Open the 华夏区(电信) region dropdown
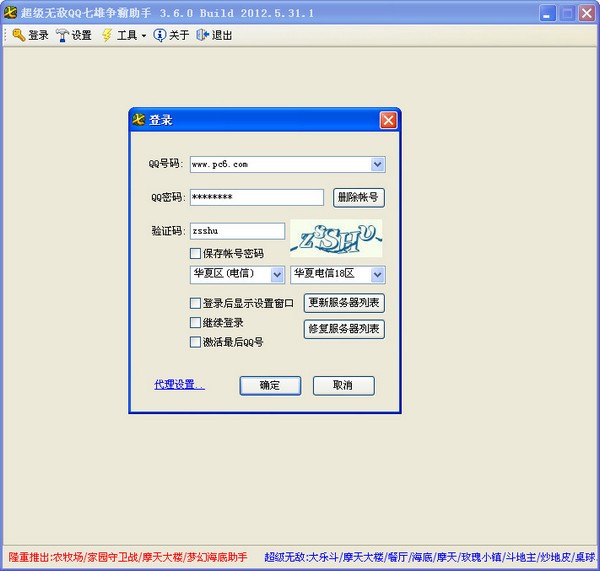This screenshot has height=571, width=600. pos(277,274)
